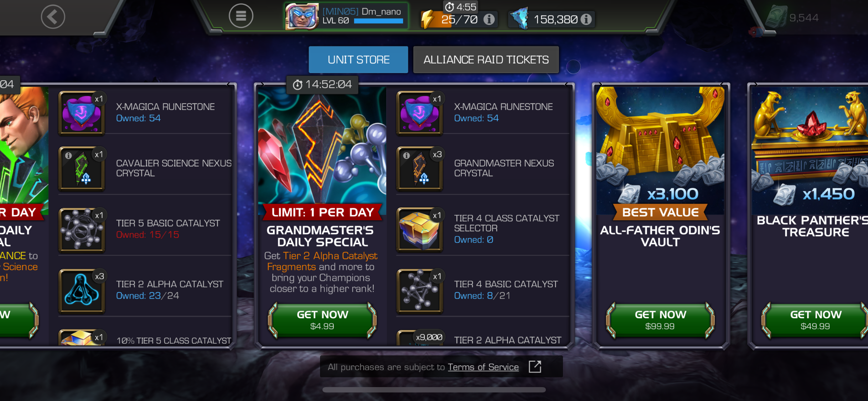The width and height of the screenshot is (868, 401).
Task: Tap Grandmaster's Daily Special crystal artwork
Action: [322, 146]
